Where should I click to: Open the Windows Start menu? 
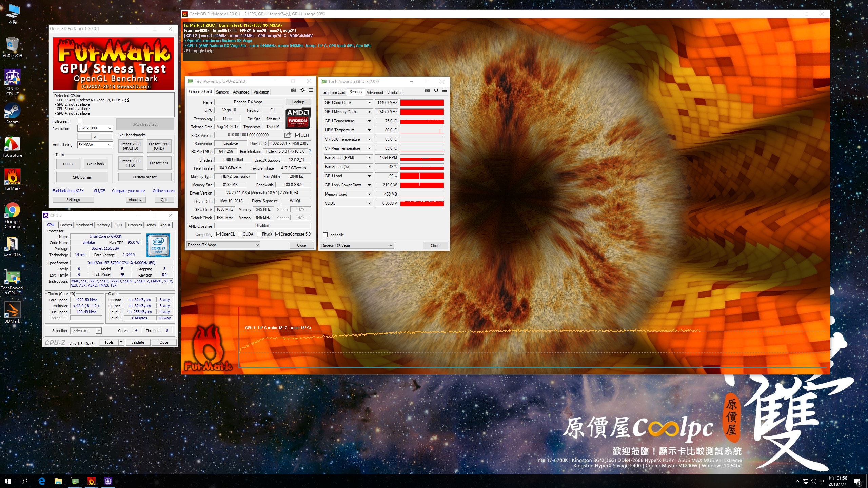[8, 481]
